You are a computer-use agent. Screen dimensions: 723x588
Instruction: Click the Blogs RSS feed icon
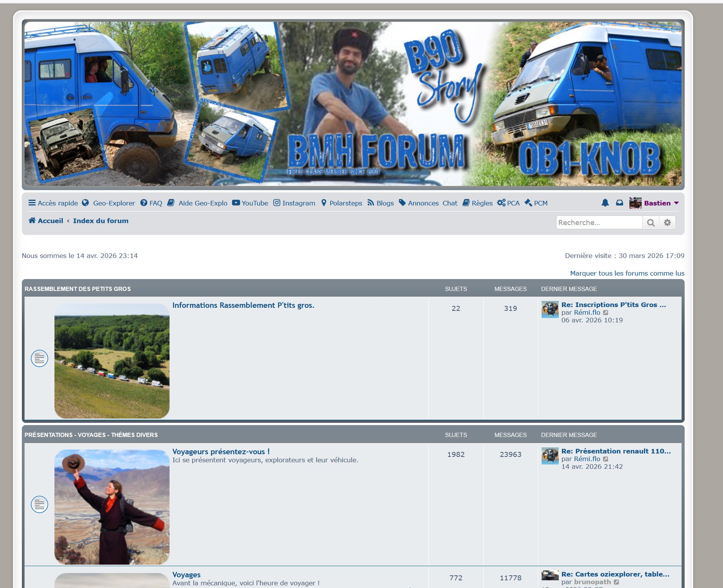tap(371, 203)
